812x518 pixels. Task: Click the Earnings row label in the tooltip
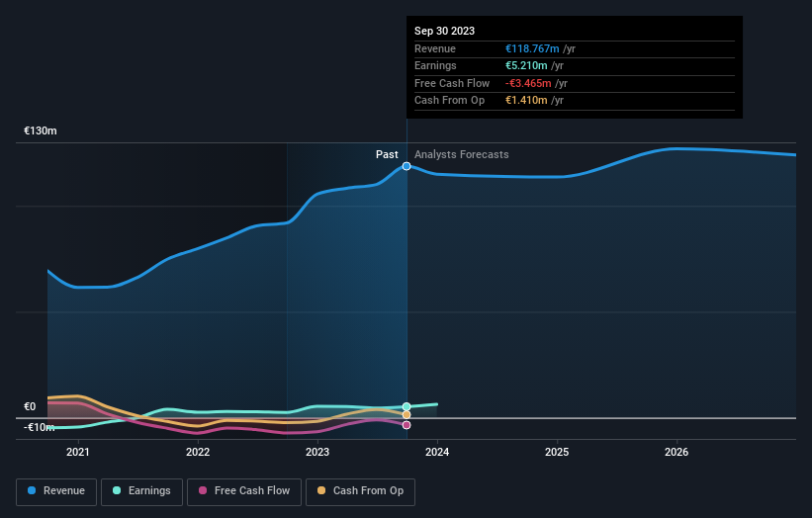435,65
